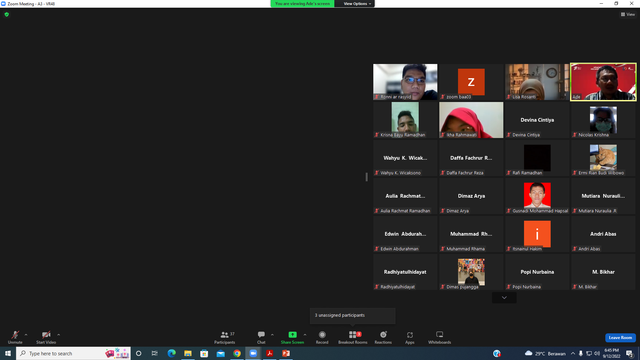Viewport: 640px width, 360px height.
Task: Click the Record icon
Action: pos(322,335)
